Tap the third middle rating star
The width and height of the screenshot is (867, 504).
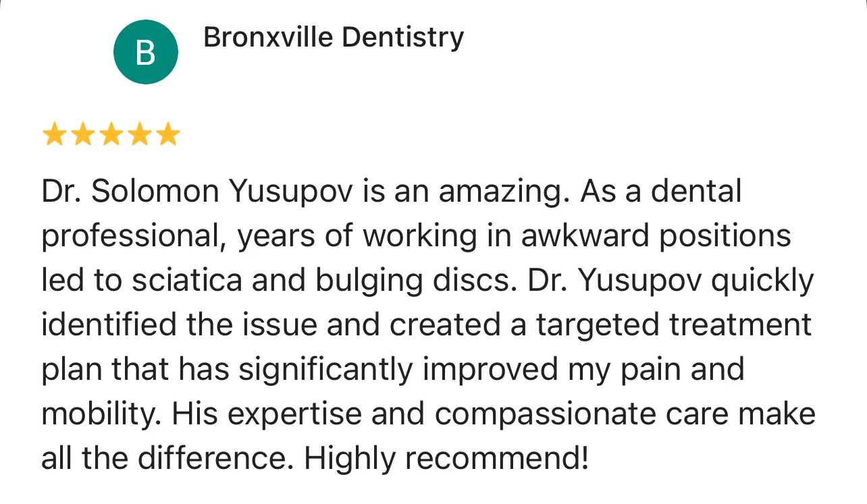pos(111,135)
